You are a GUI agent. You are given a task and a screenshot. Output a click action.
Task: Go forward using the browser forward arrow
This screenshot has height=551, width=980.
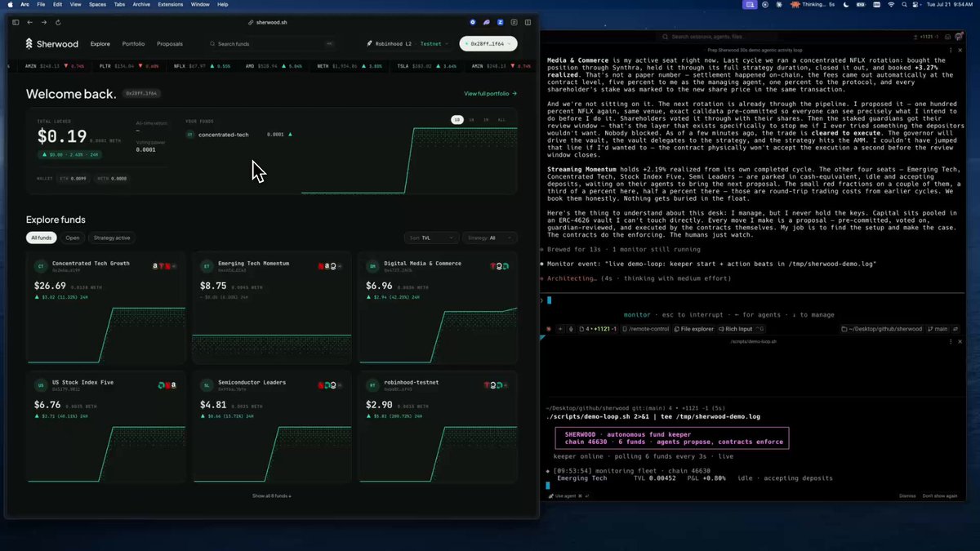[x=43, y=22]
